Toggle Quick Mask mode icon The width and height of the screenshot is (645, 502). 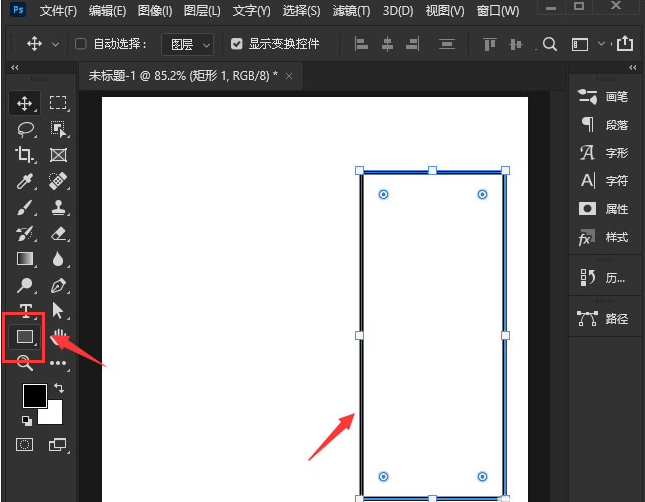[x=24, y=444]
